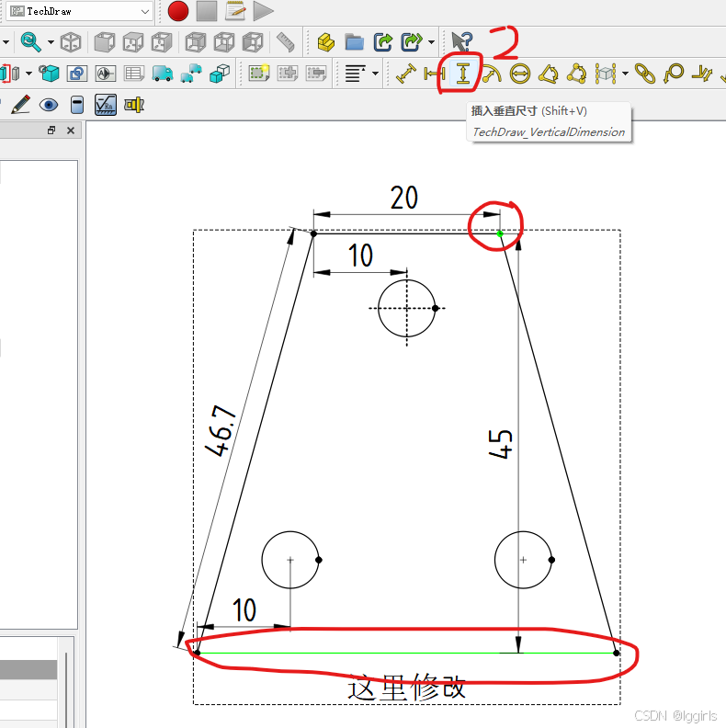The width and height of the screenshot is (726, 728).
Task: Set isometric view with the wireframe cube
Action: (x=71, y=42)
